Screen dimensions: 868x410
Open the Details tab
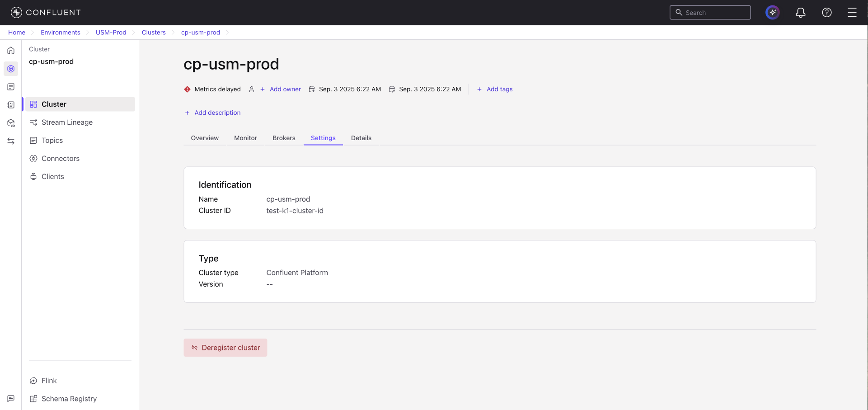[361, 138]
